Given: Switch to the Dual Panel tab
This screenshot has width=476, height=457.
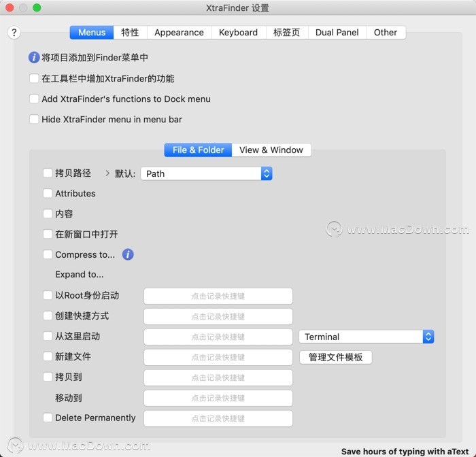Looking at the screenshot, I should [x=337, y=33].
